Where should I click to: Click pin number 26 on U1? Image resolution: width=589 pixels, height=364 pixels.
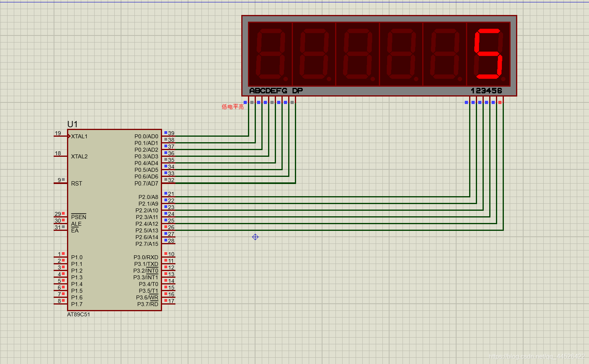(x=171, y=227)
